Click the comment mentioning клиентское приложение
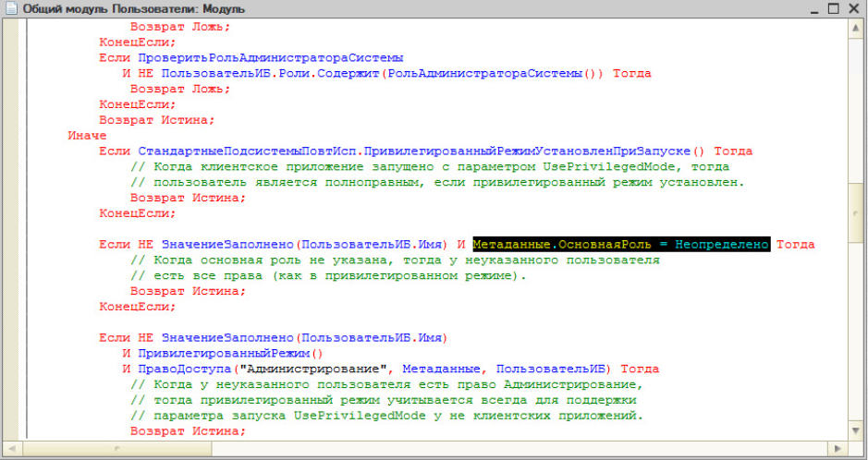868x460 pixels. click(430, 167)
